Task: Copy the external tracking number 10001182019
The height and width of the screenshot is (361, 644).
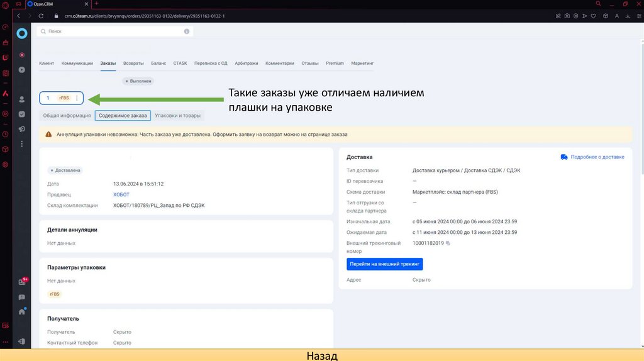Action: [448, 243]
